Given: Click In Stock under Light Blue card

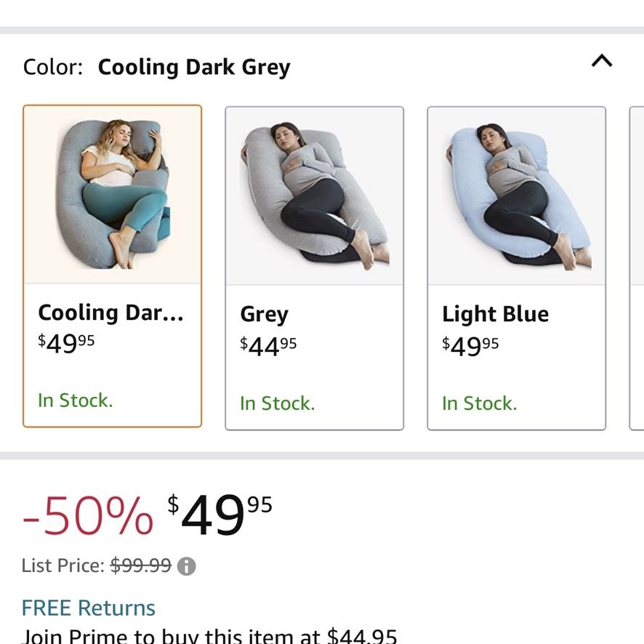Looking at the screenshot, I should 479,403.
